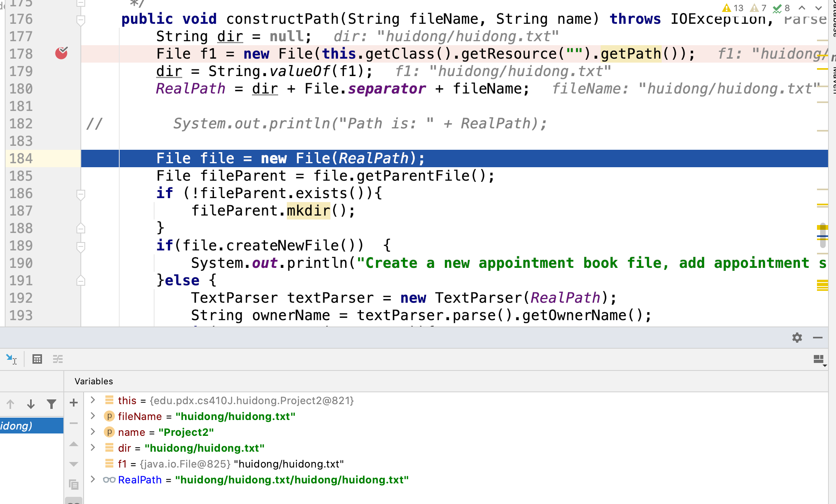
Task: Jump to next highlighted error arrow
Action: 819,8
